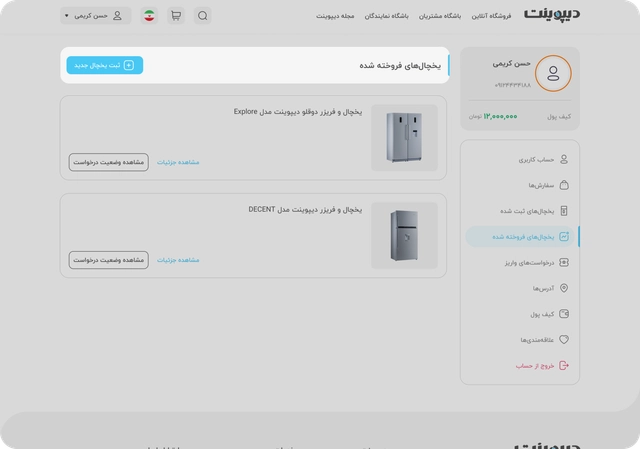The image size is (640, 449).
Task: Expand the حسن کریمی user dropdown
Action: 96,16
